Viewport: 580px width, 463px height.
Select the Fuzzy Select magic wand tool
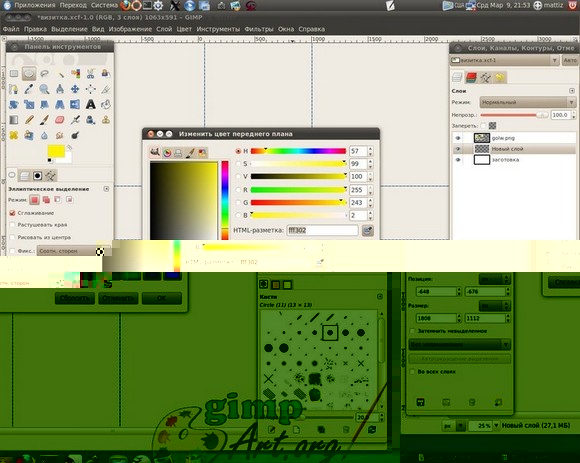coord(60,74)
